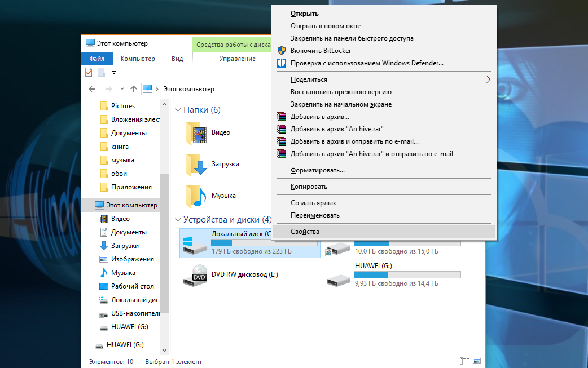588x368 pixels.
Task: Go forward with the right arrow button
Action: [x=109, y=89]
